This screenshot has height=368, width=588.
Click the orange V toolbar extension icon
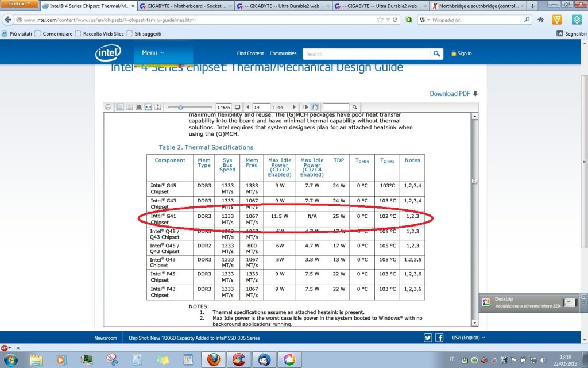point(557,20)
